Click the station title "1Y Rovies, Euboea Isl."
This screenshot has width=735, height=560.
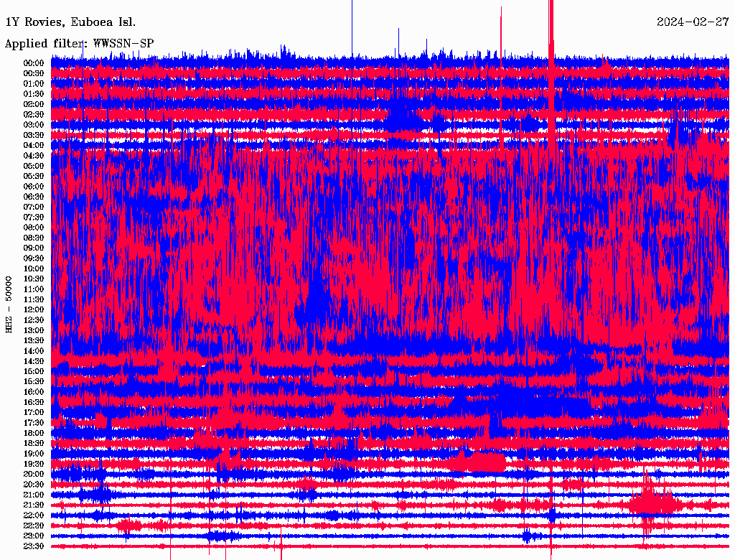point(70,22)
